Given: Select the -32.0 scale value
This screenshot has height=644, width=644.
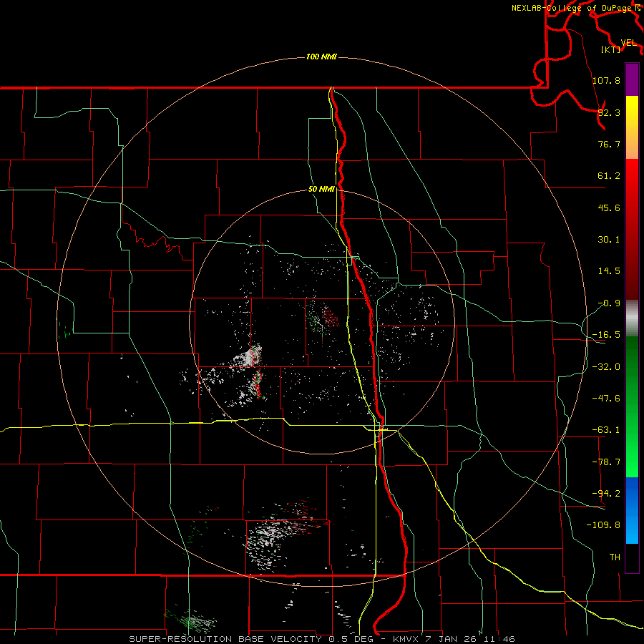Looking at the screenshot, I should point(606,366).
